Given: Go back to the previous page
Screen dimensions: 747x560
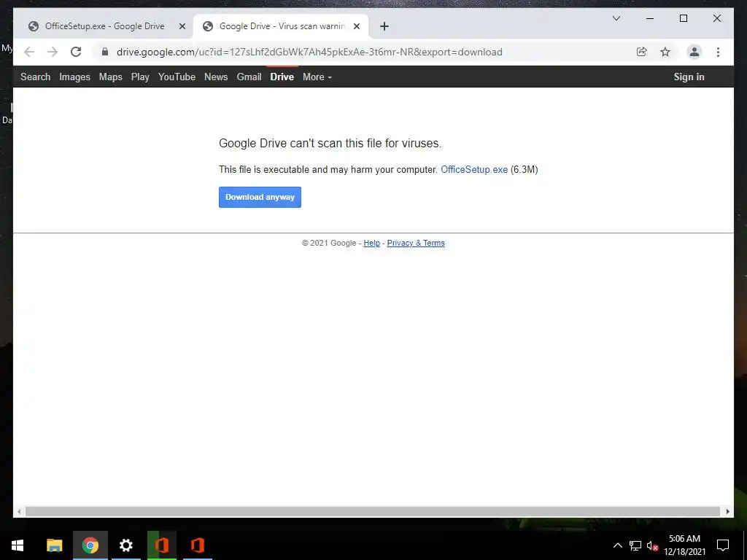Looking at the screenshot, I should pos(29,52).
